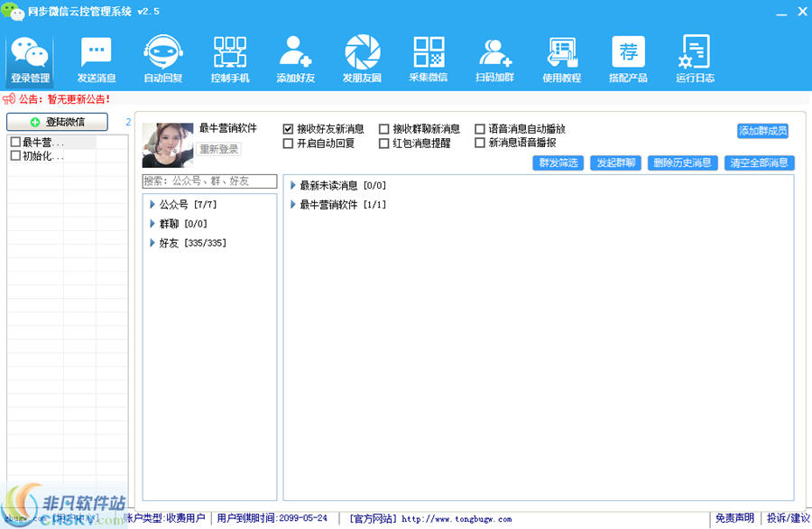The height and width of the screenshot is (529, 812).
Task: Enable 接收群聊新消息 checkbox
Action: pyautogui.click(x=383, y=129)
